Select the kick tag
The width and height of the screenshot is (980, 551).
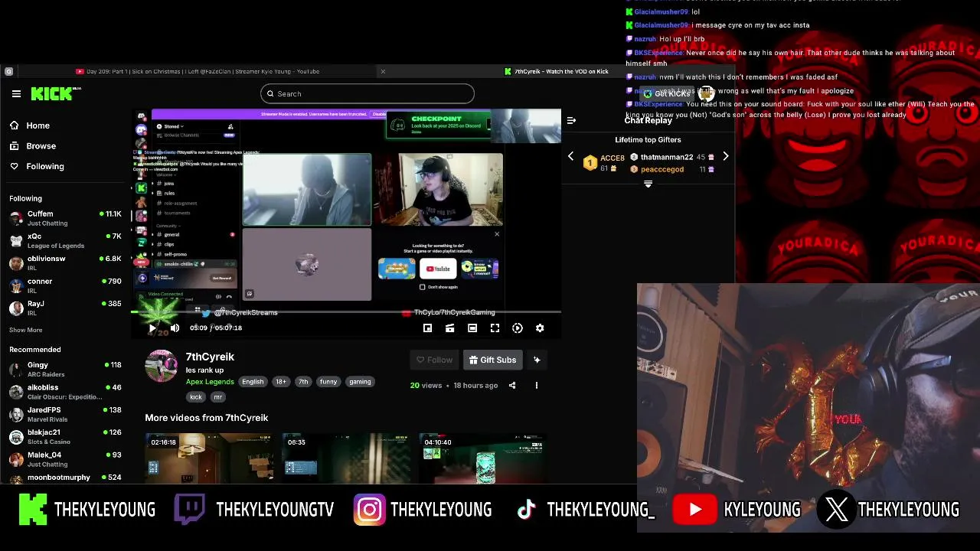pos(196,397)
